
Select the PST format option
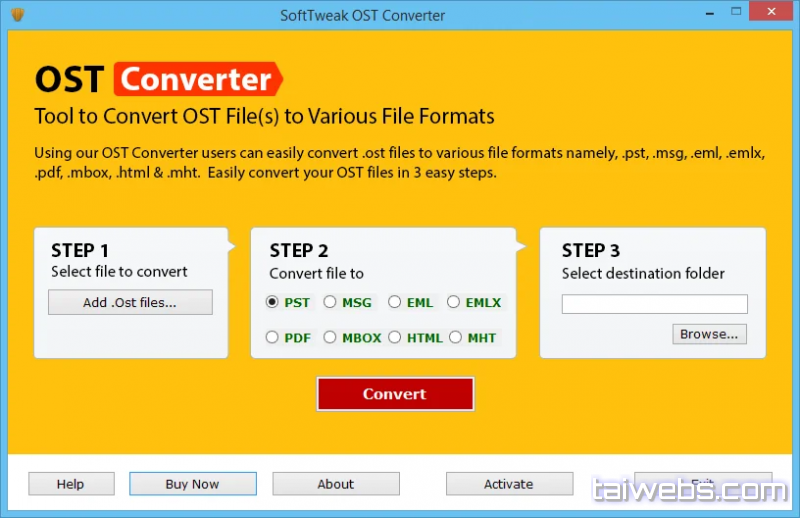coord(272,302)
